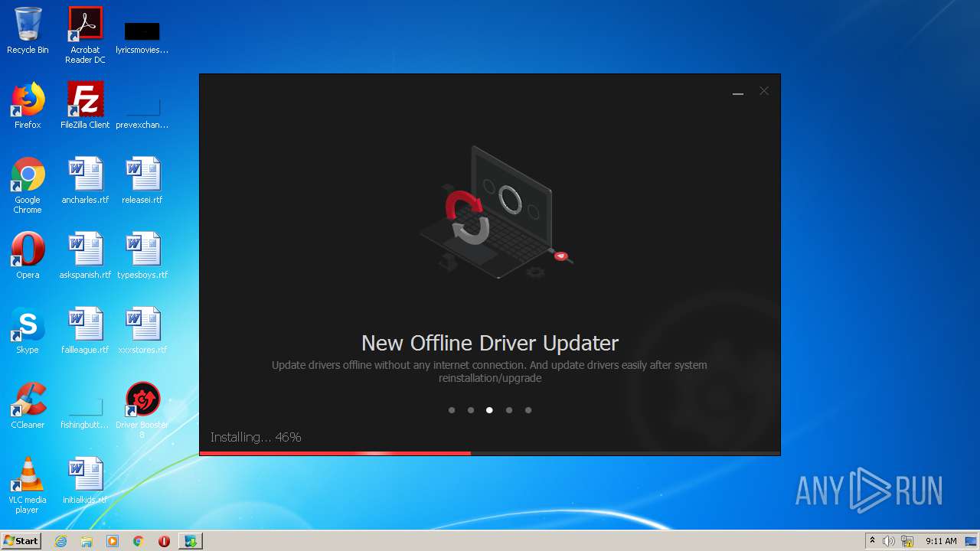The height and width of the screenshot is (551, 980).
Task: Open Chrome from the taskbar
Action: click(139, 541)
